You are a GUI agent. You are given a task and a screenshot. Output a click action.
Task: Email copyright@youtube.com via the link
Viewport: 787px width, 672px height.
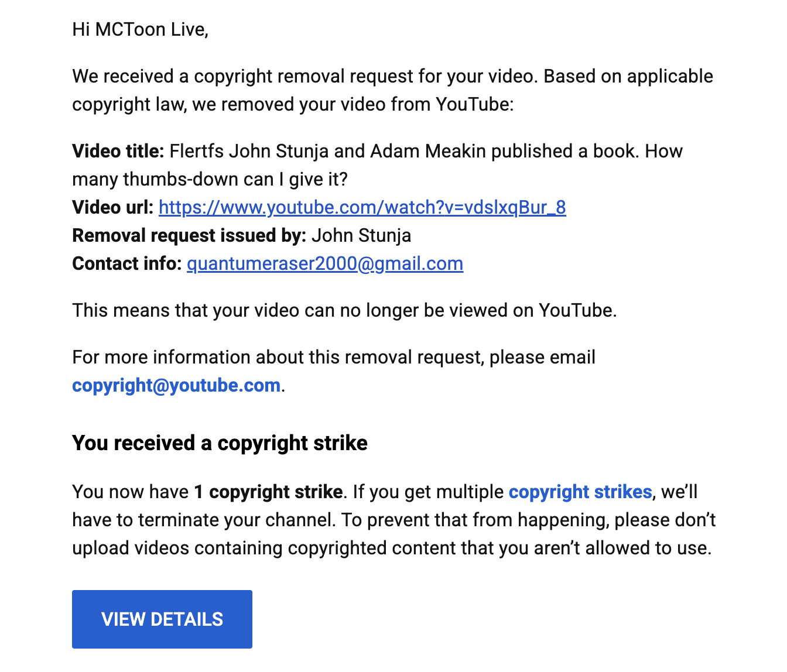point(176,385)
